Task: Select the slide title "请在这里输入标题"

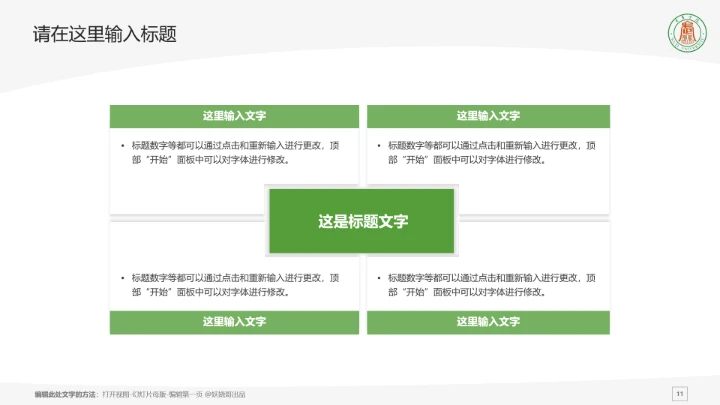Action: (105, 34)
